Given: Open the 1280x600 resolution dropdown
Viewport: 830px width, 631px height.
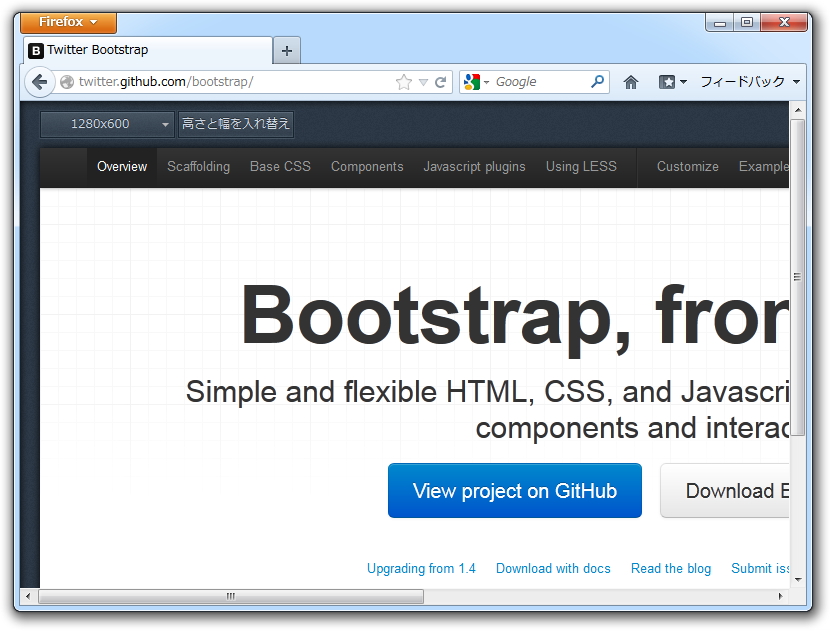Looking at the screenshot, I should (x=107, y=124).
